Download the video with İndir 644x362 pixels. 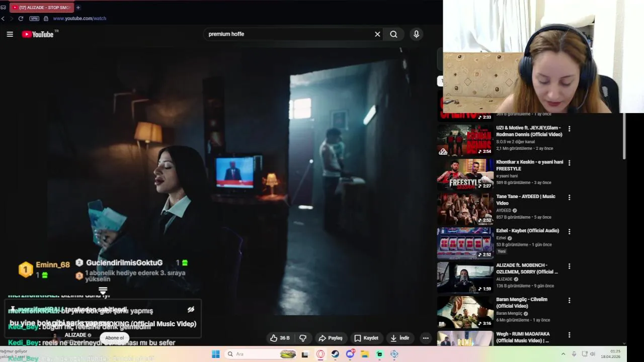[399, 338]
